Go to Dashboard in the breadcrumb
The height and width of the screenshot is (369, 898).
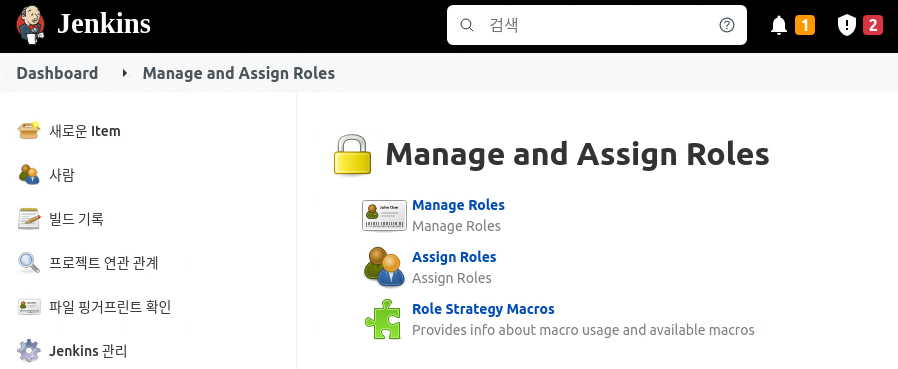(x=57, y=73)
